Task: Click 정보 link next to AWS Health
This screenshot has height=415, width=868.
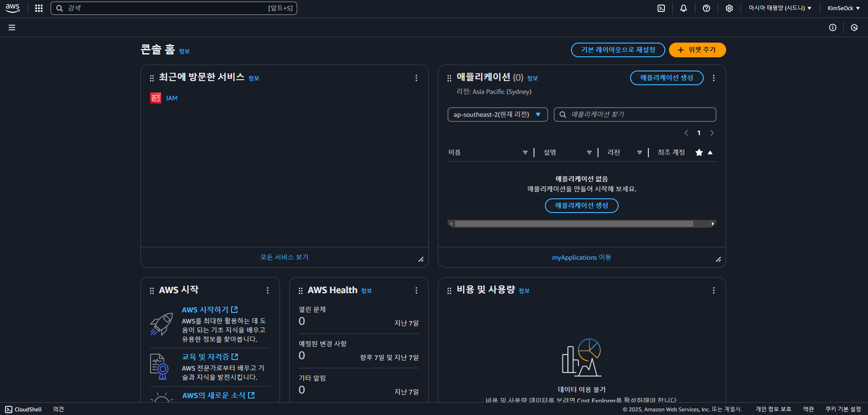Action: coord(367,291)
